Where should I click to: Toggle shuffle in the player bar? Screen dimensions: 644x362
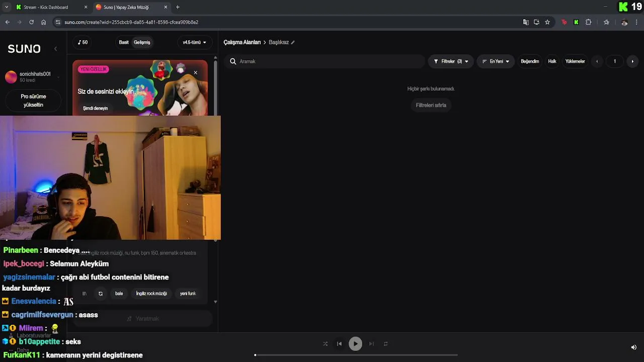click(x=325, y=344)
